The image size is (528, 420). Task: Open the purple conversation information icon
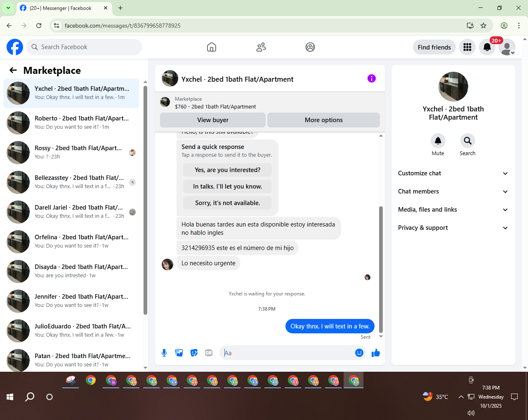pos(372,78)
